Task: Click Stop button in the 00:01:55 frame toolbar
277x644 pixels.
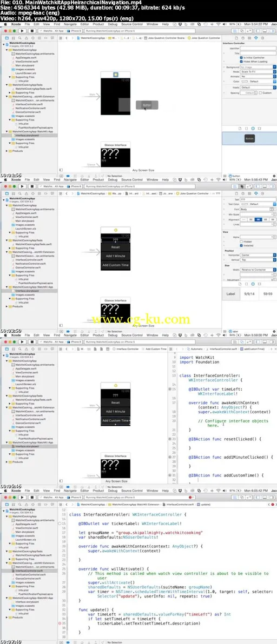Action: [31, 31]
